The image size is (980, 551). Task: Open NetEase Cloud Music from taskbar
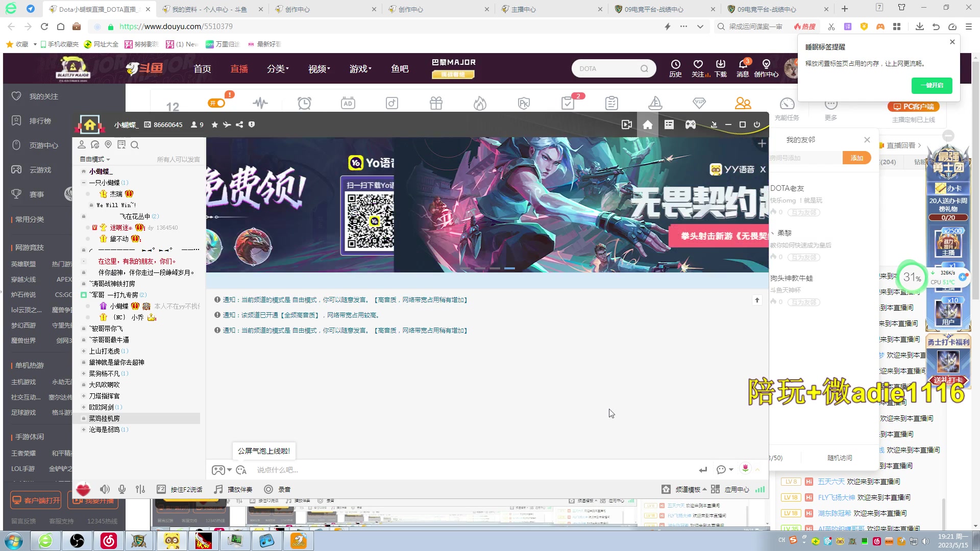click(109, 540)
